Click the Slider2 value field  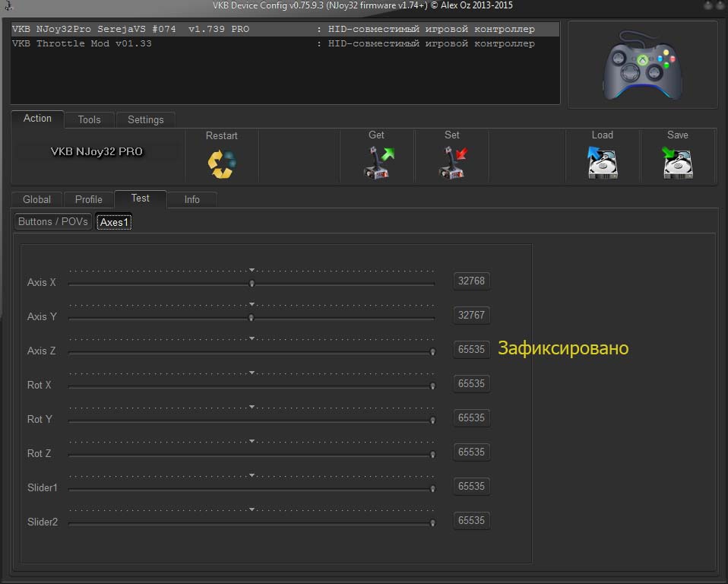pos(471,520)
